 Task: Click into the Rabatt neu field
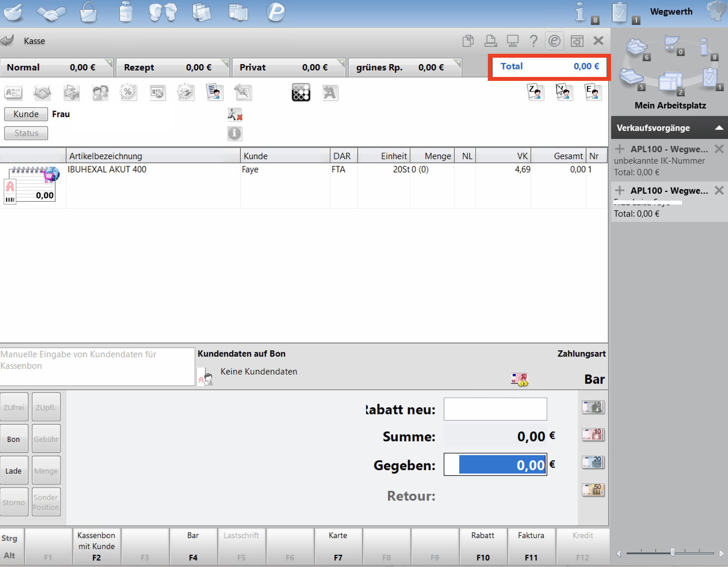(x=495, y=409)
